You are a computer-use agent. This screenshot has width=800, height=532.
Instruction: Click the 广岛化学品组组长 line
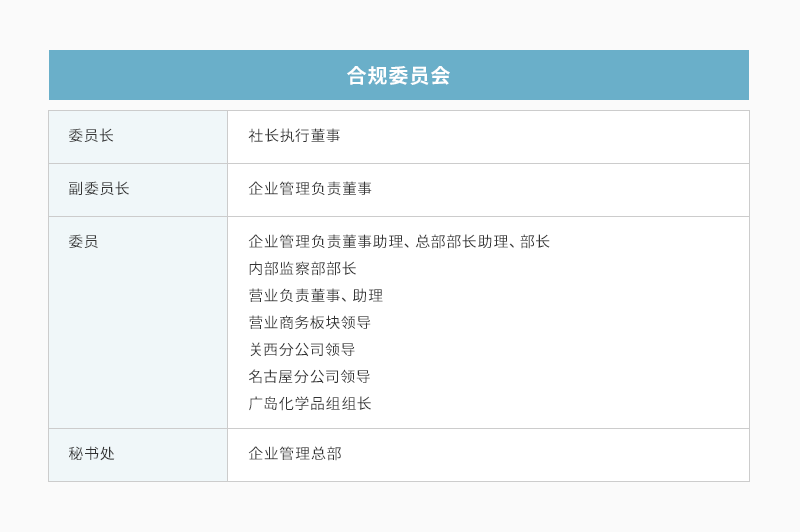click(310, 404)
